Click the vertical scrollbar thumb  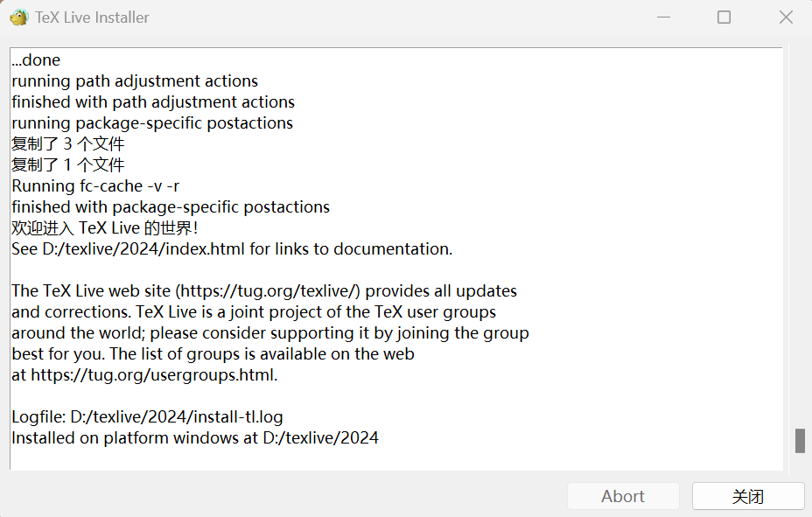[x=800, y=440]
